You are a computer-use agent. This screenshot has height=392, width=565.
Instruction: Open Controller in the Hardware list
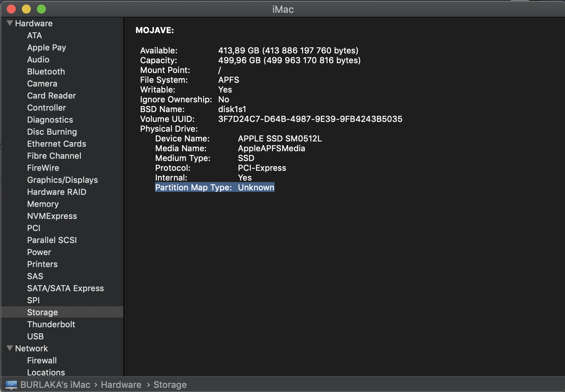[x=47, y=108]
